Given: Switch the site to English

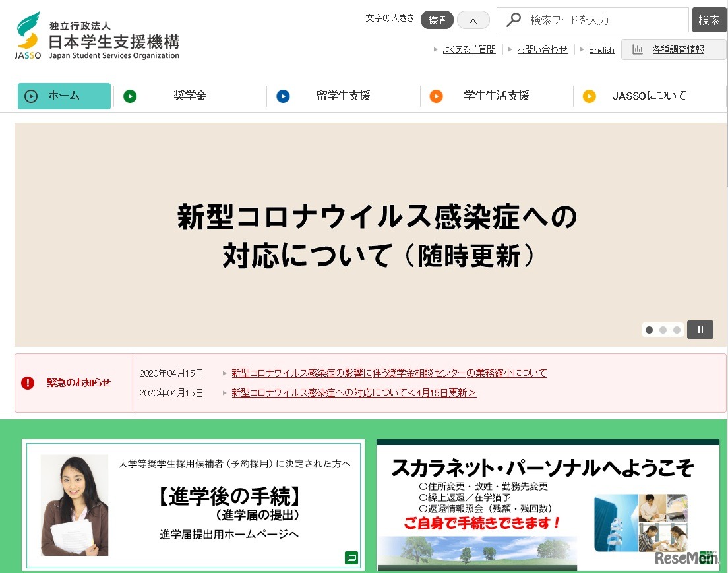Looking at the screenshot, I should coord(601,49).
